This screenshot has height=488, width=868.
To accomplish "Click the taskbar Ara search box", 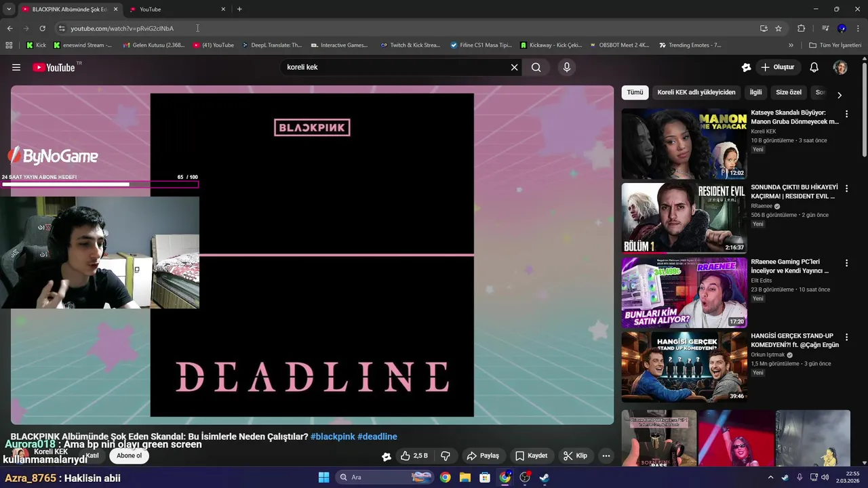I will point(384,477).
